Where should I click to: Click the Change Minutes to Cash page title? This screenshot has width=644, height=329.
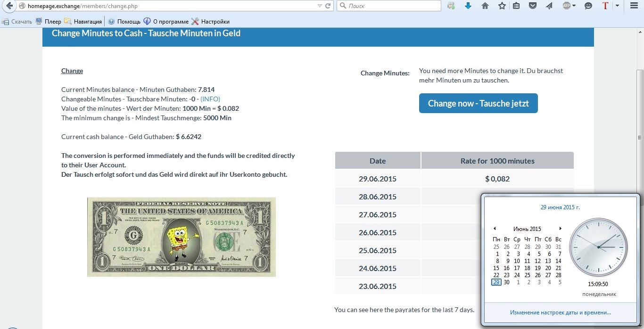pyautogui.click(x=146, y=33)
